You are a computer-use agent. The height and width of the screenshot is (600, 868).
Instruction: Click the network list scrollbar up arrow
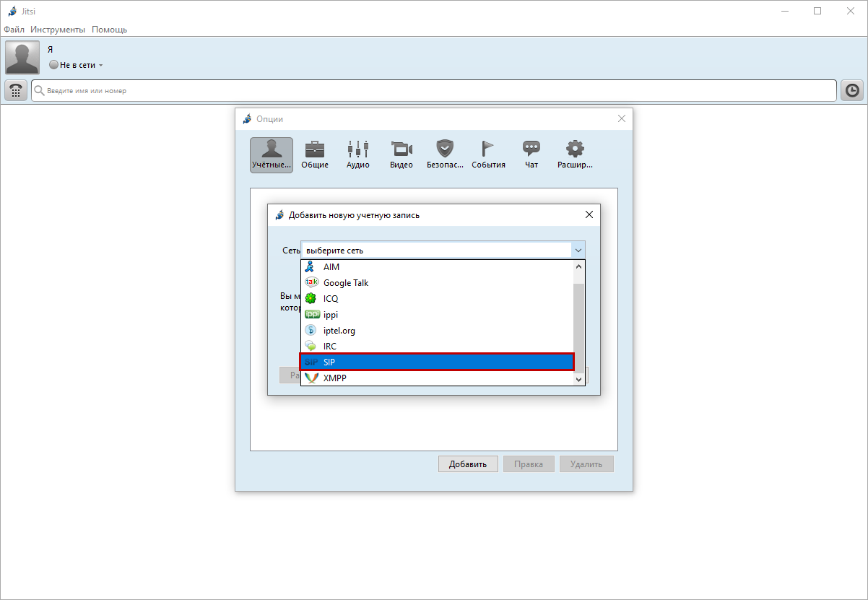pos(578,266)
